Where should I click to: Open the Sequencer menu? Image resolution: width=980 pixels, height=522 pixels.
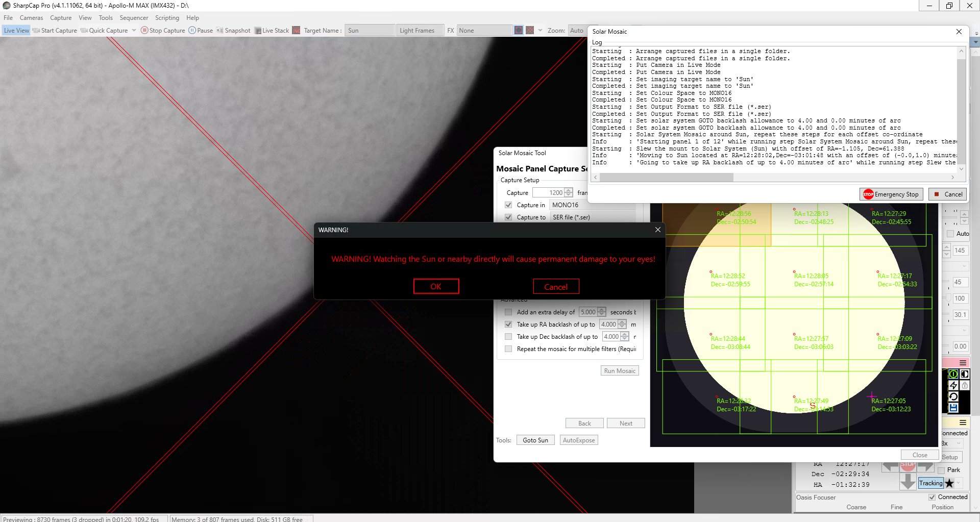pos(134,18)
